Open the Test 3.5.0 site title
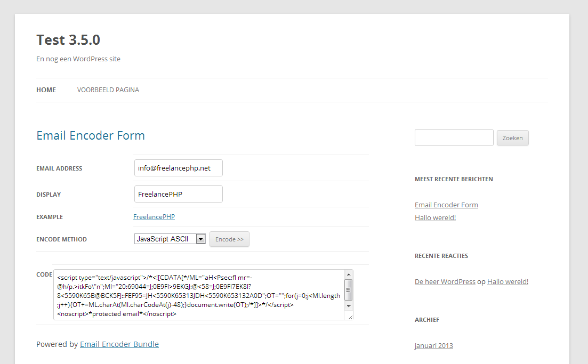The image size is (588, 364). pos(68,40)
